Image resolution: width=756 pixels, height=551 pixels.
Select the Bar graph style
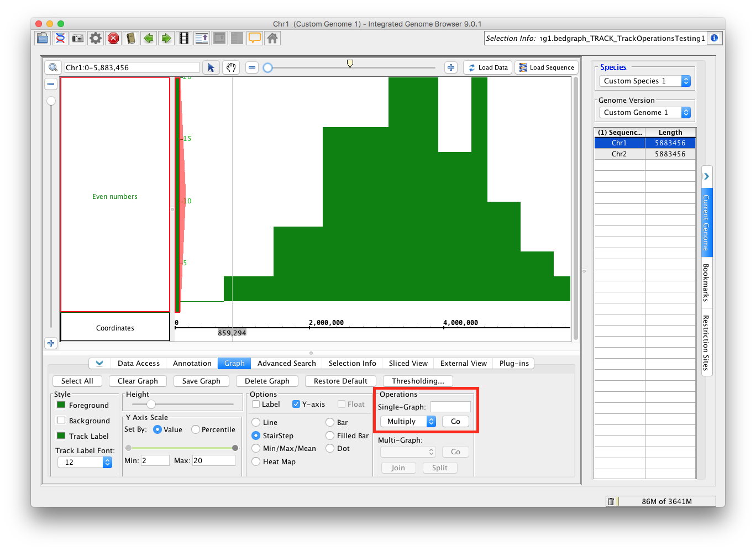coord(330,422)
